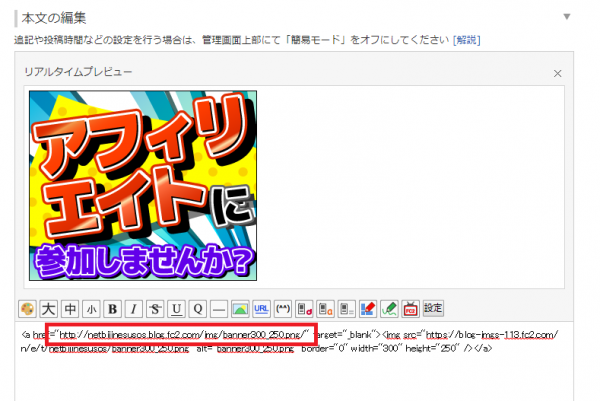
Task: Click the 設定 settings button
Action: 433,307
